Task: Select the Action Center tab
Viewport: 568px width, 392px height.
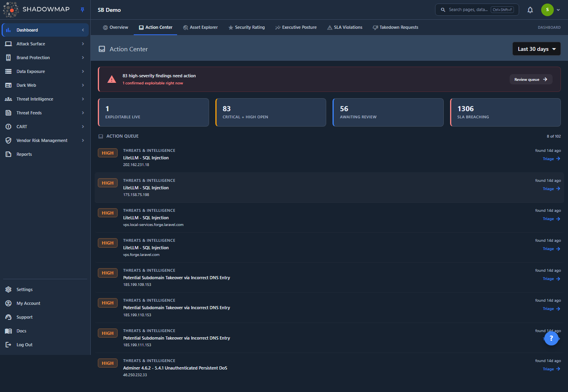Action: (155, 28)
